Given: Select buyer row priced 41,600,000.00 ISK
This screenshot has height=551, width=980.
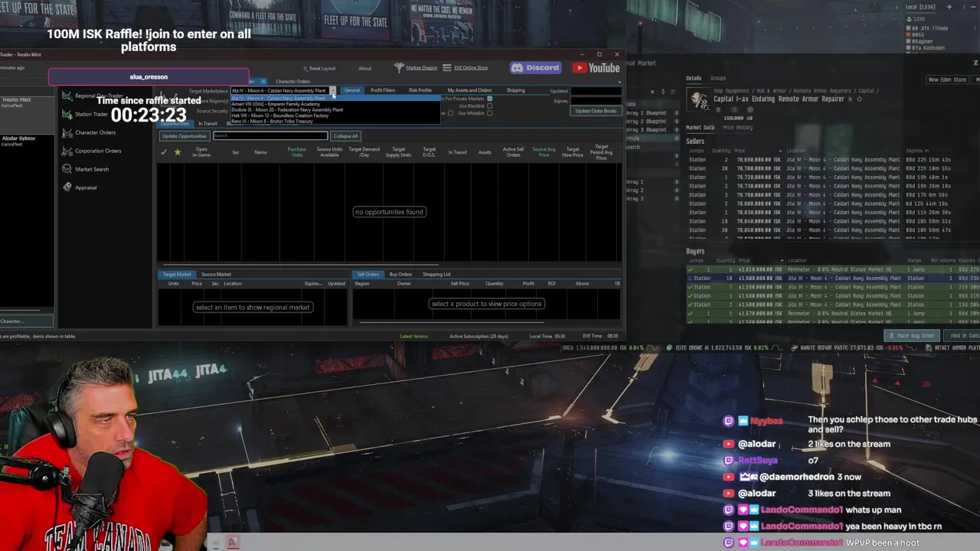Looking at the screenshot, I should pos(832,279).
